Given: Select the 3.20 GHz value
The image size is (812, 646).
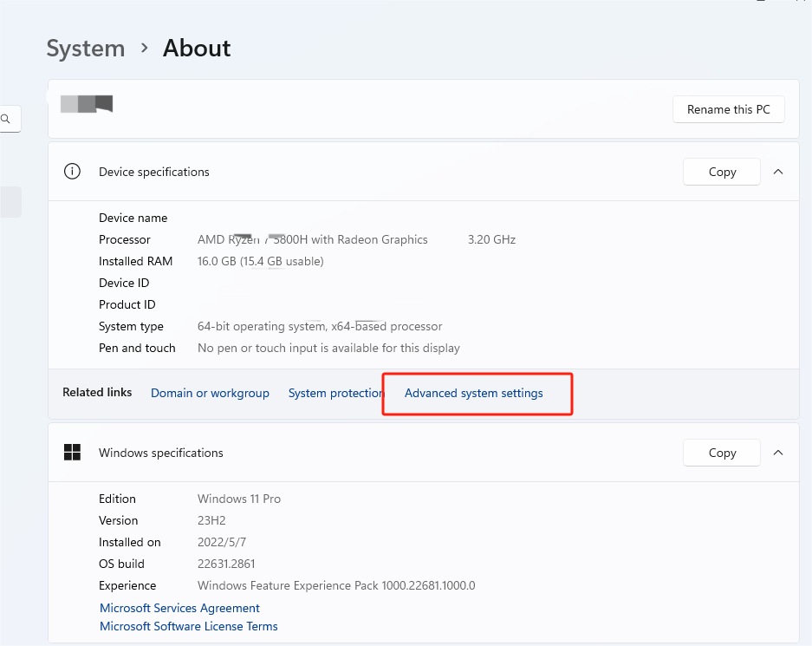Looking at the screenshot, I should point(491,239).
